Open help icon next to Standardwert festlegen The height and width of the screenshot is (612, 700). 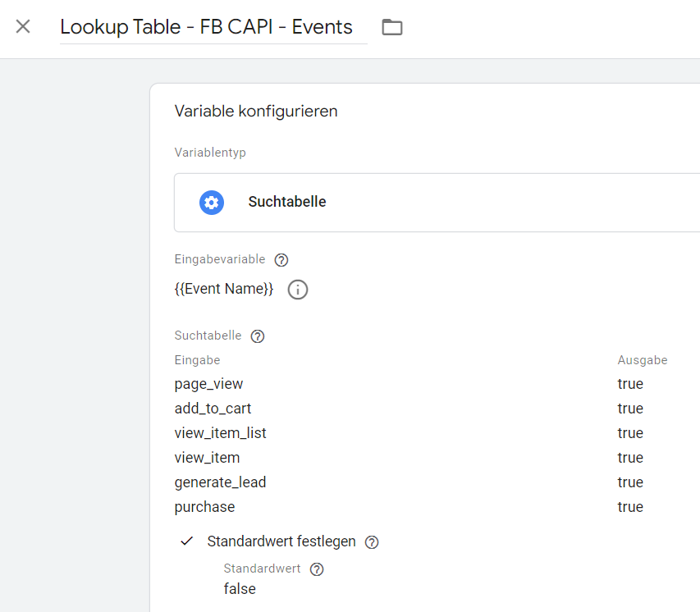tap(372, 542)
